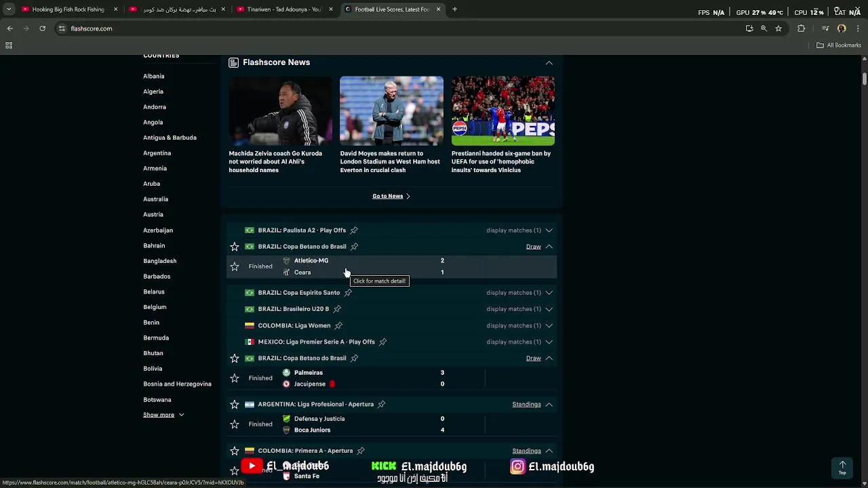Open the browser extensions puzzle icon

(802, 28)
